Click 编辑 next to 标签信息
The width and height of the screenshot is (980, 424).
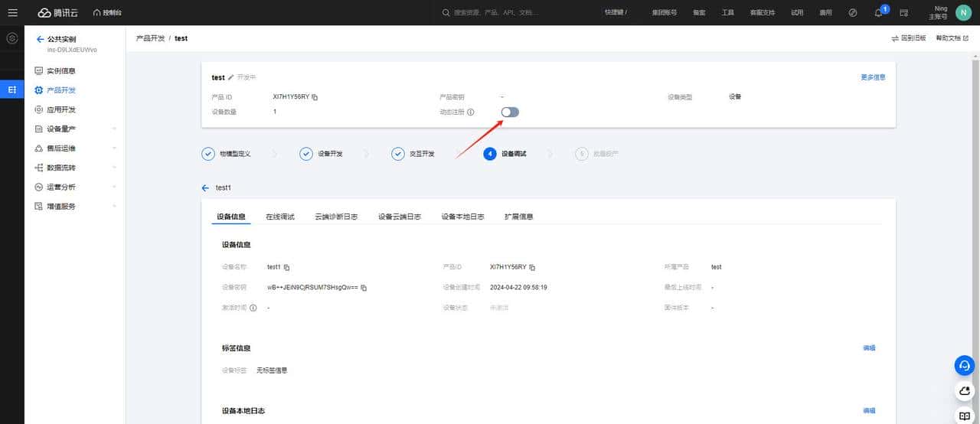pyautogui.click(x=869, y=347)
